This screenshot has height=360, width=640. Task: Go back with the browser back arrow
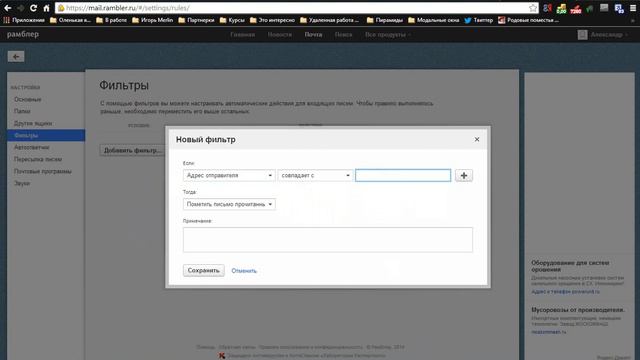pos(7,8)
